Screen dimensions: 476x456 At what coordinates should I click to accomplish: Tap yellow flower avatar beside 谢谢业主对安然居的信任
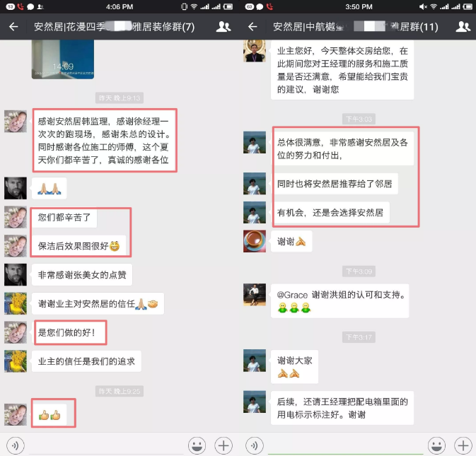[x=16, y=303]
